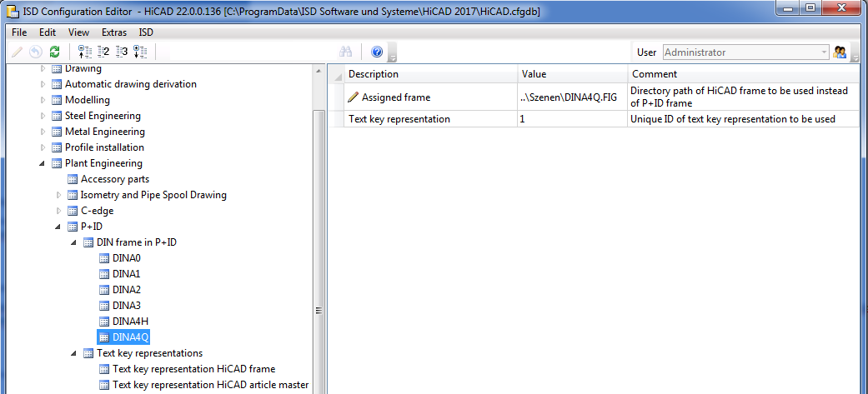The image size is (868, 394).
Task: Click the Description column header
Action: (431, 74)
